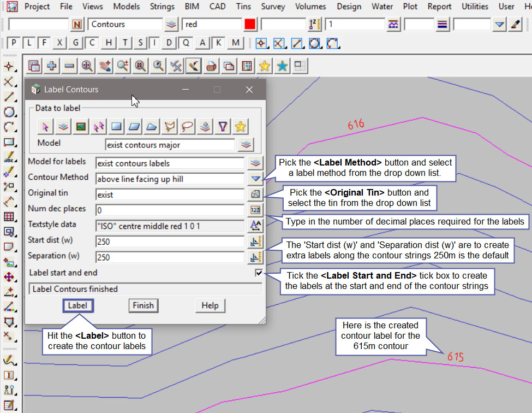The width and height of the screenshot is (532, 413).
Task: Click the Num dec places input field
Action: pos(169,210)
